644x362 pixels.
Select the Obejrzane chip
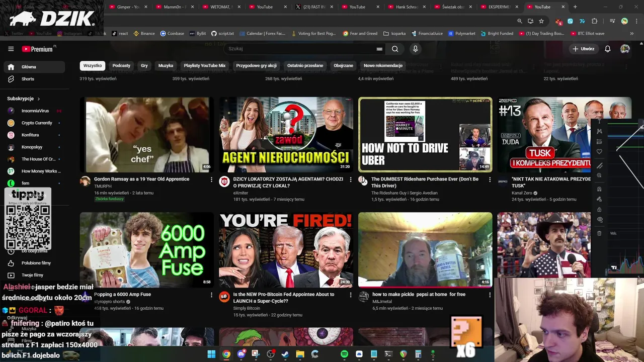[x=343, y=65]
